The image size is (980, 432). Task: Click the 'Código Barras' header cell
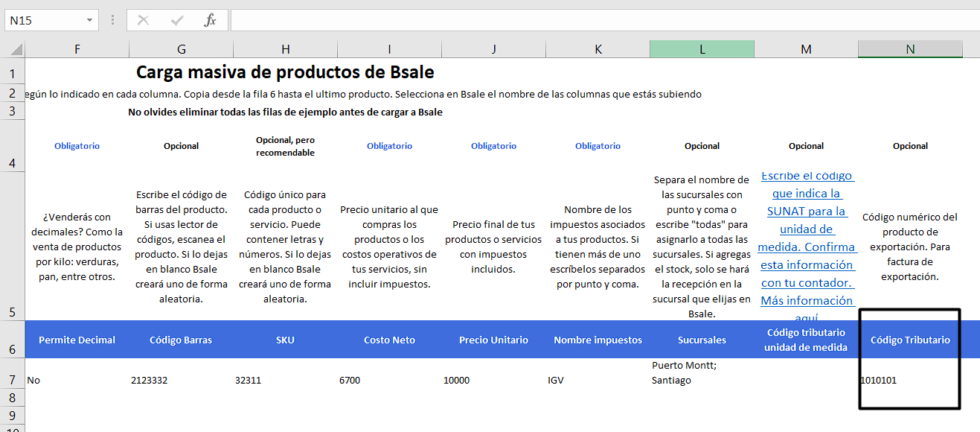tap(181, 340)
